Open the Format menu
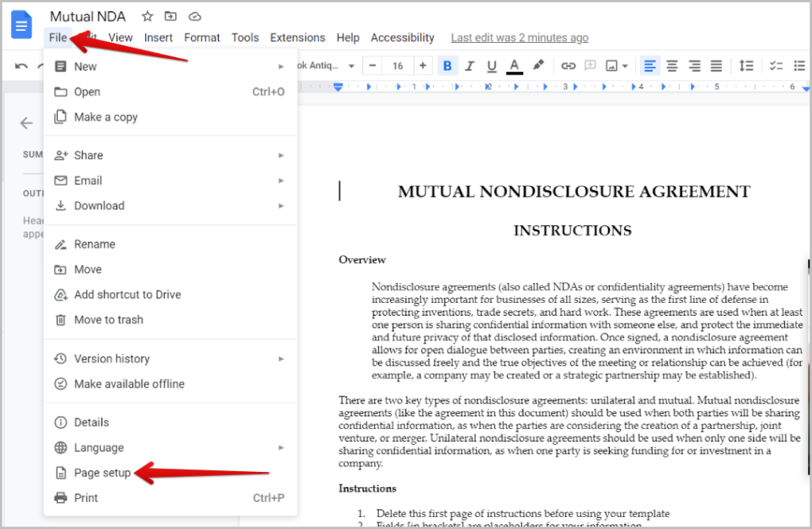The image size is (812, 529). pyautogui.click(x=202, y=38)
